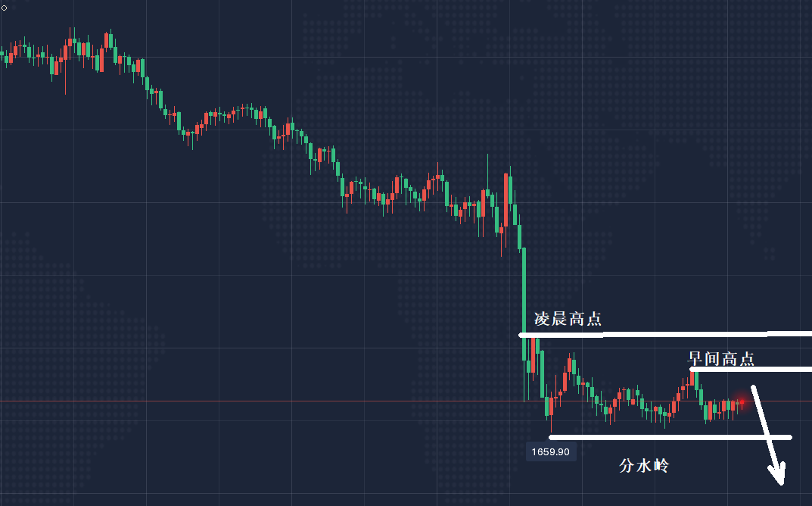Screen dimensions: 812x506
Task: Click the 凌晨高点 text annotation
Action: 568,319
